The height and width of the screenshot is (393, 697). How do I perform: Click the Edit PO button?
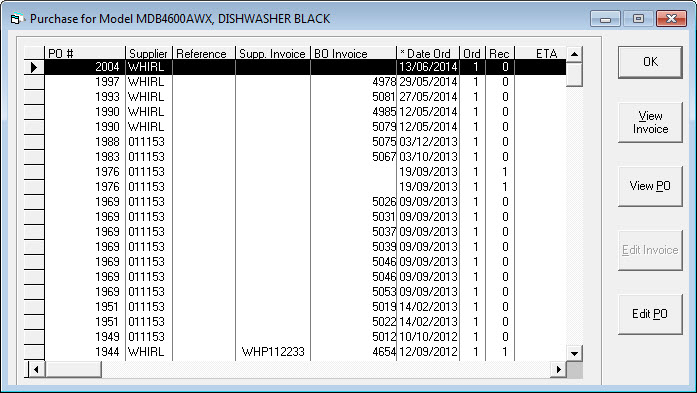(x=650, y=314)
